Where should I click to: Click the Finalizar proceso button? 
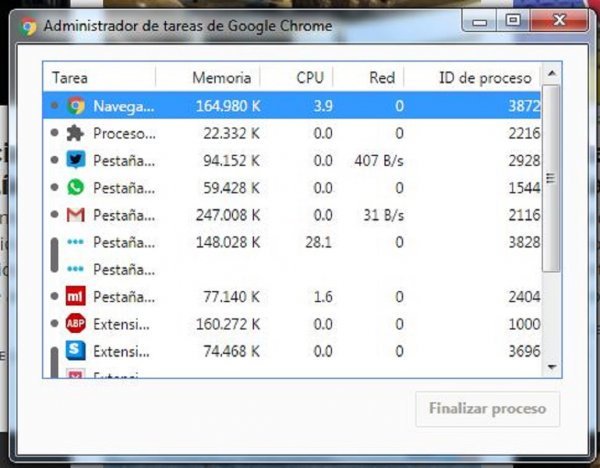click(487, 409)
